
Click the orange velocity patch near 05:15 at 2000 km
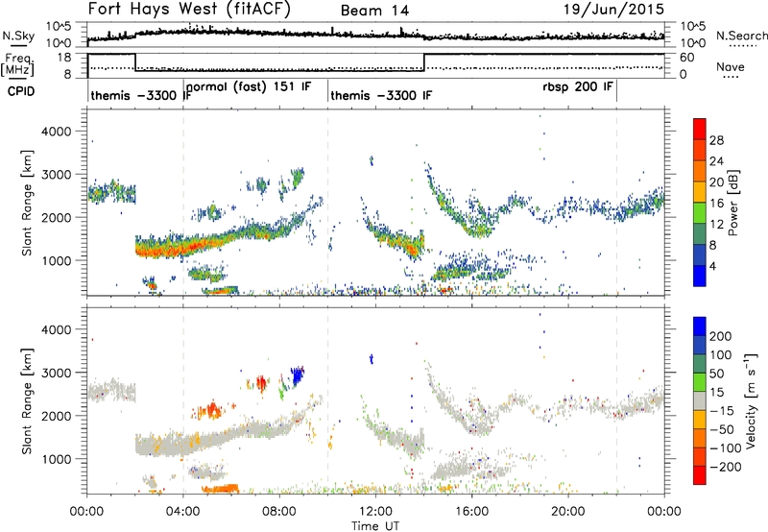209,410
